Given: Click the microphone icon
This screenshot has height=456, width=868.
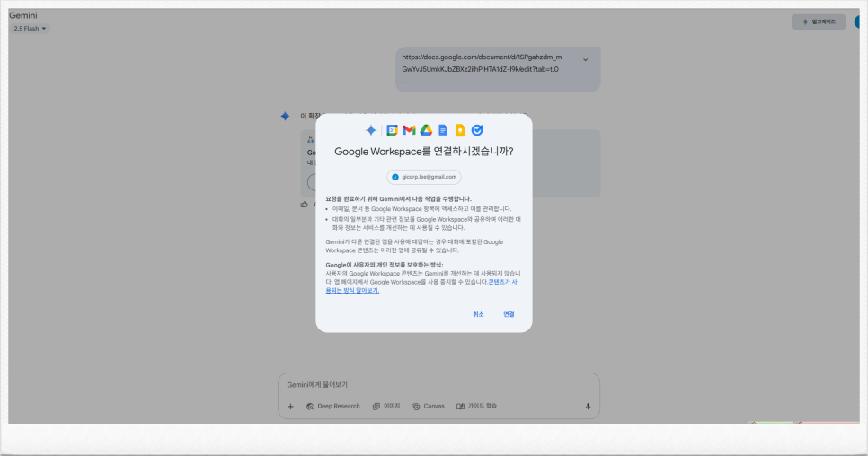Looking at the screenshot, I should [x=588, y=407].
